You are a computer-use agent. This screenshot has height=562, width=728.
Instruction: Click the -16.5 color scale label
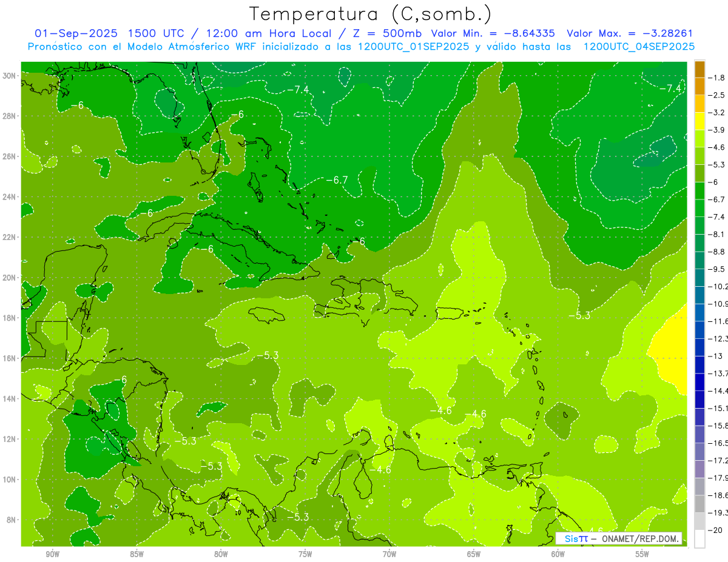point(718,443)
